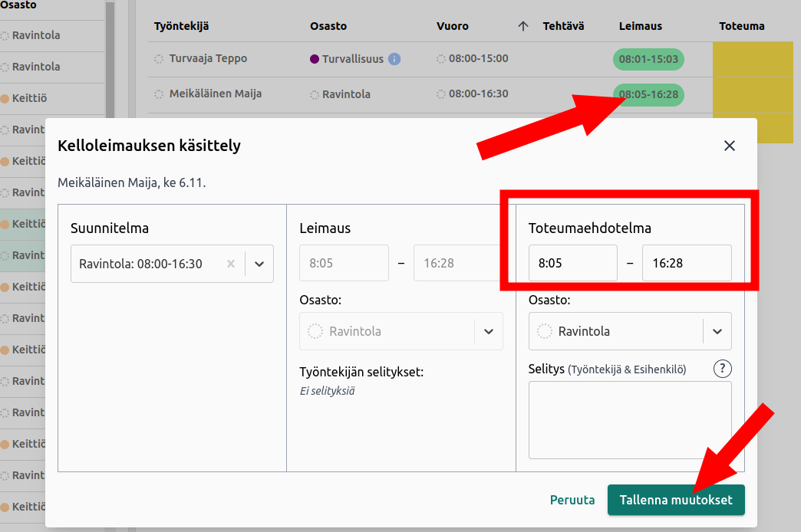801x532 pixels.
Task: Click the info icon next to Turvallisuus
Action: (x=394, y=59)
